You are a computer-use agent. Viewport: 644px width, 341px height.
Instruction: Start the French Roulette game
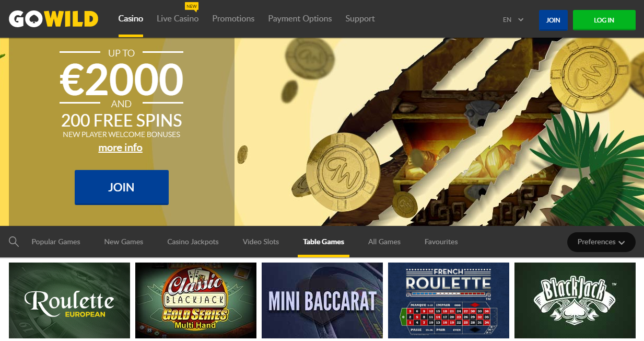pyautogui.click(x=449, y=300)
